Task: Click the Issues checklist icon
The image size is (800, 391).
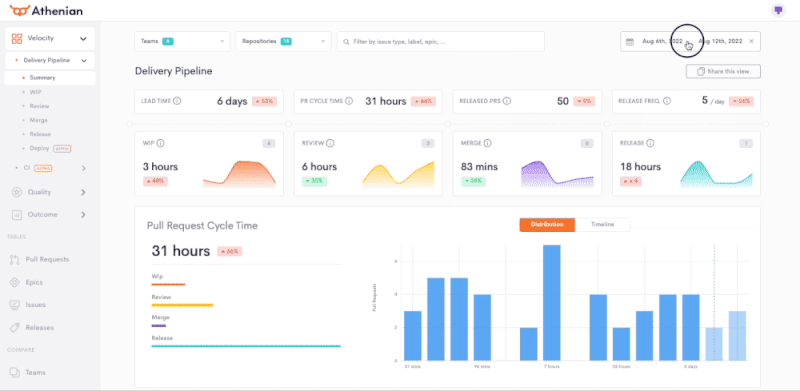Action: click(x=14, y=305)
